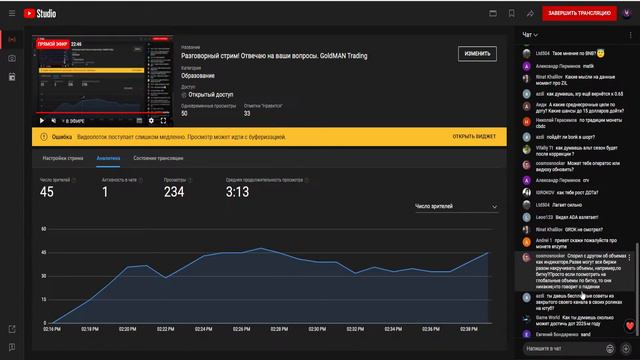Viewport: 640px width, 360px height.
Task: Click the Напишите в чат input field
Action: click(x=563, y=348)
